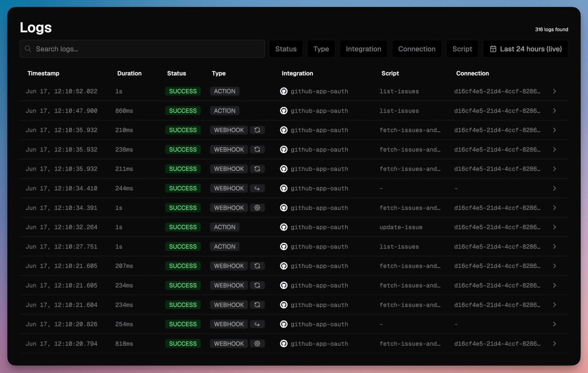588x373 pixels.
Task: Click the WEBHOOK badge in the 254ms row
Action: pyautogui.click(x=229, y=324)
